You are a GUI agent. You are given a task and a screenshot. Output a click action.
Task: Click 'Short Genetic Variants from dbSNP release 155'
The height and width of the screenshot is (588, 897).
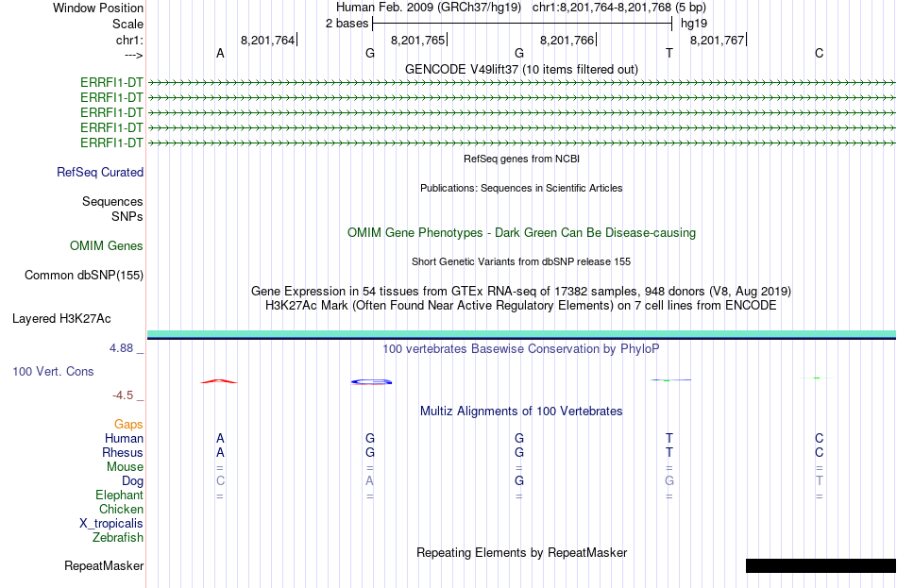521,262
